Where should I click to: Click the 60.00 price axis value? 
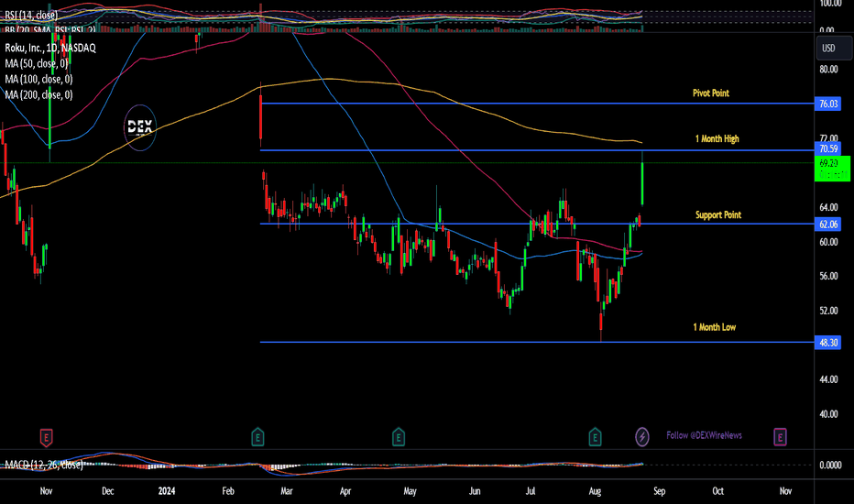828,242
